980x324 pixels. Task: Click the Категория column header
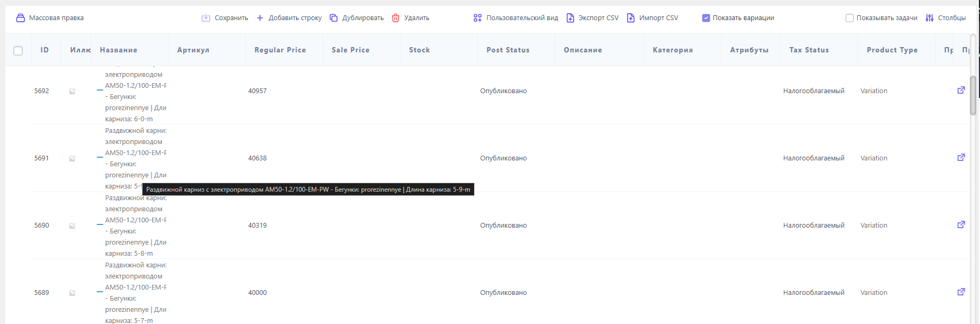coord(673,50)
